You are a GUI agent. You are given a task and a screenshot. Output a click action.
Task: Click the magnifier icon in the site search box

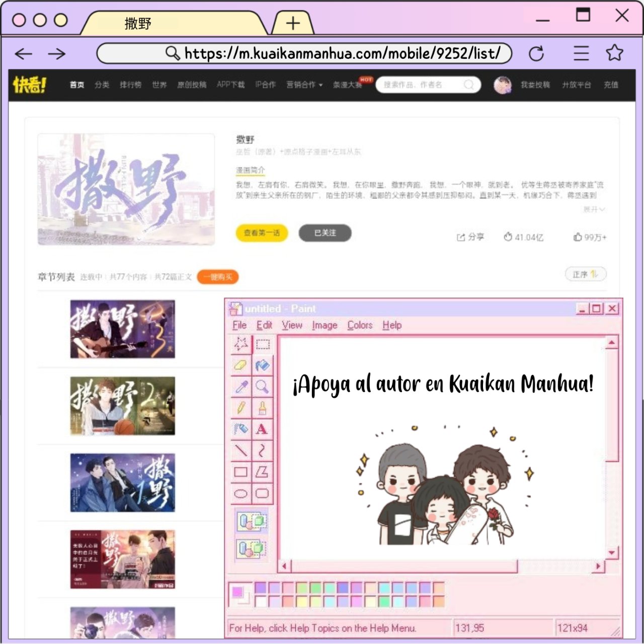click(x=468, y=85)
